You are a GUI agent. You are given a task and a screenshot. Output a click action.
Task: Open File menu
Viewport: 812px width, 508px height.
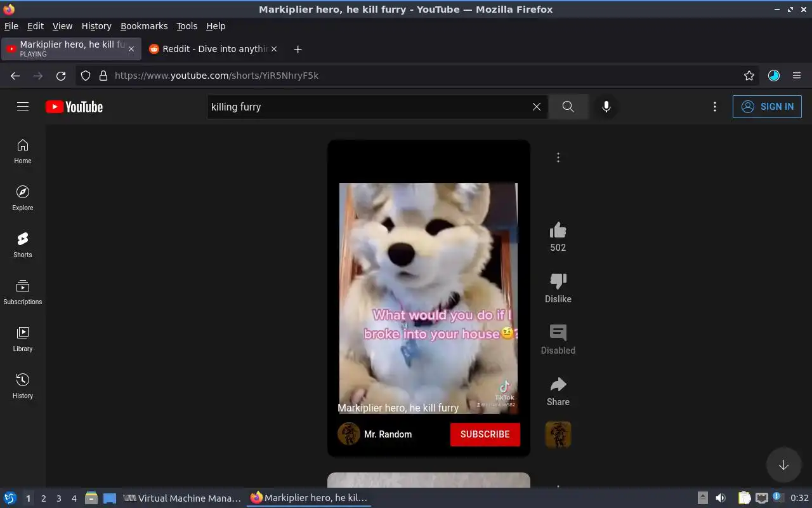pos(11,26)
